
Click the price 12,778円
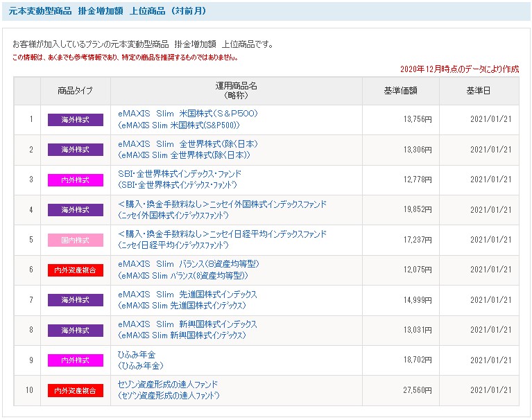(418, 180)
